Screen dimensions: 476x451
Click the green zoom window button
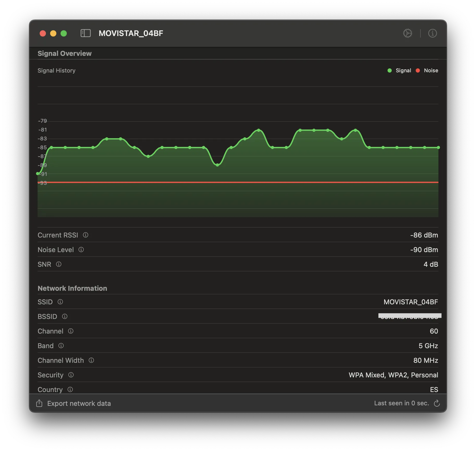pyautogui.click(x=64, y=33)
